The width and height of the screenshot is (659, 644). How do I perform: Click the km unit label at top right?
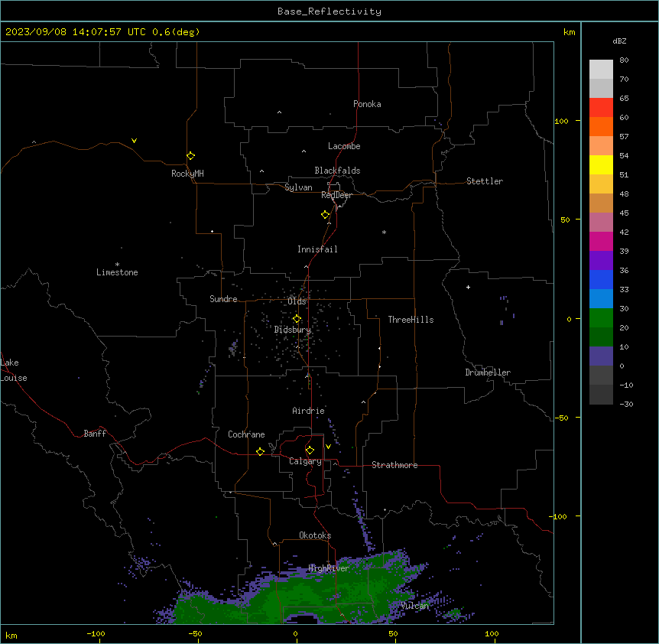[569, 32]
